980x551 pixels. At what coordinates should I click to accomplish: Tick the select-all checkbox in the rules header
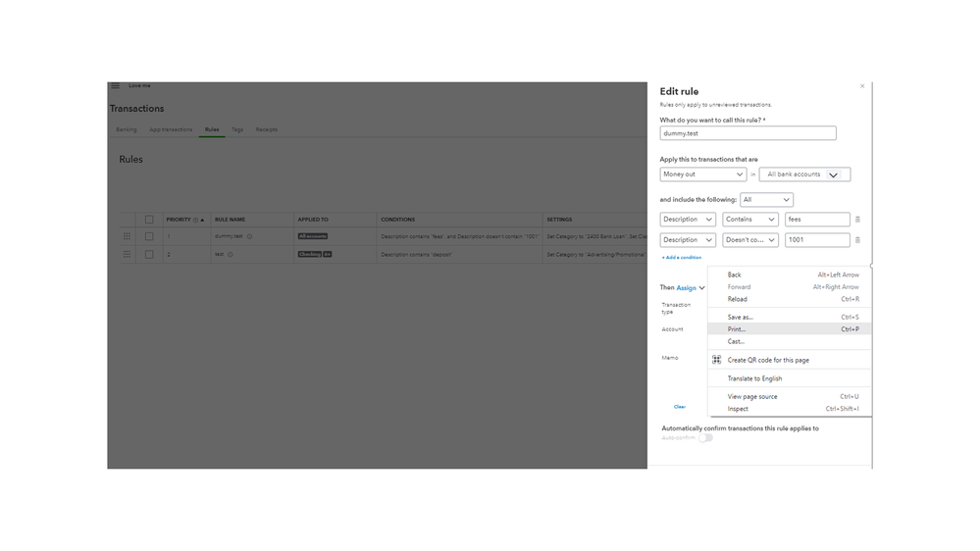[x=149, y=220]
